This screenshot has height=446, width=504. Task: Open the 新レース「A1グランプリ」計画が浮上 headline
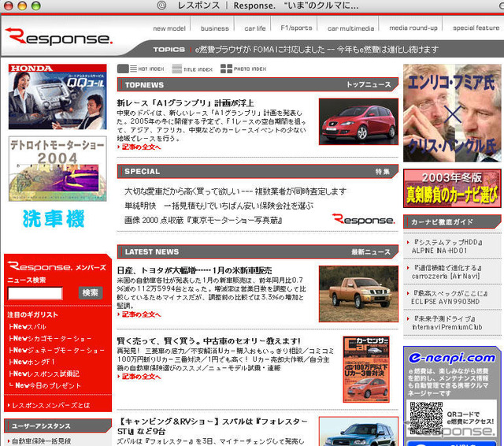186,103
